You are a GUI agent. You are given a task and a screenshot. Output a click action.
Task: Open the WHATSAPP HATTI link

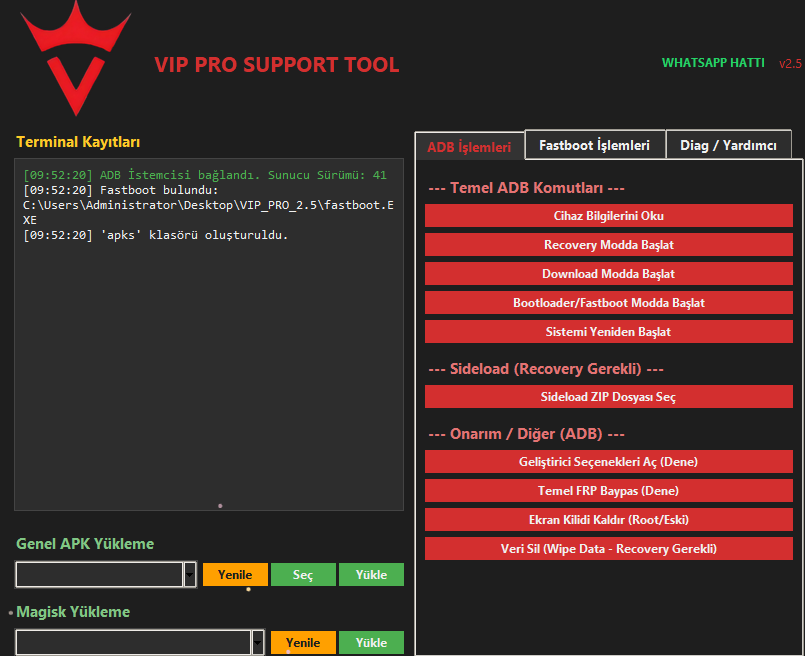(712, 63)
